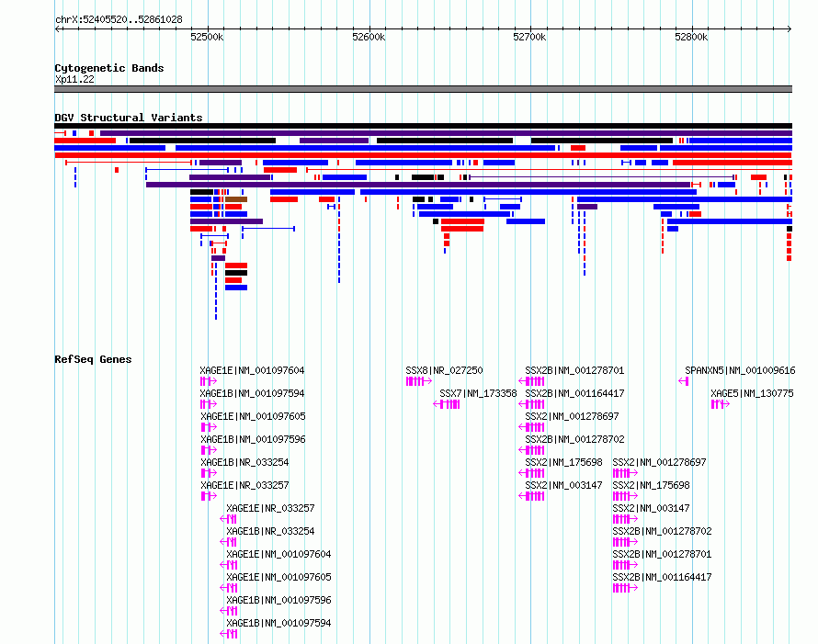The image size is (818, 644).
Task: Select the SPANXN5 gene glyph
Action: point(684,381)
